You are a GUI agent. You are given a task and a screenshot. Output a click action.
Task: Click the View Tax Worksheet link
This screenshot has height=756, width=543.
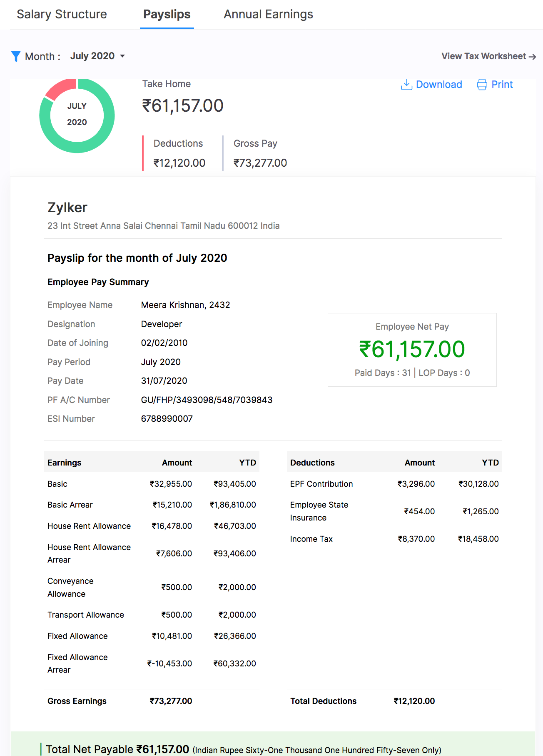[483, 56]
